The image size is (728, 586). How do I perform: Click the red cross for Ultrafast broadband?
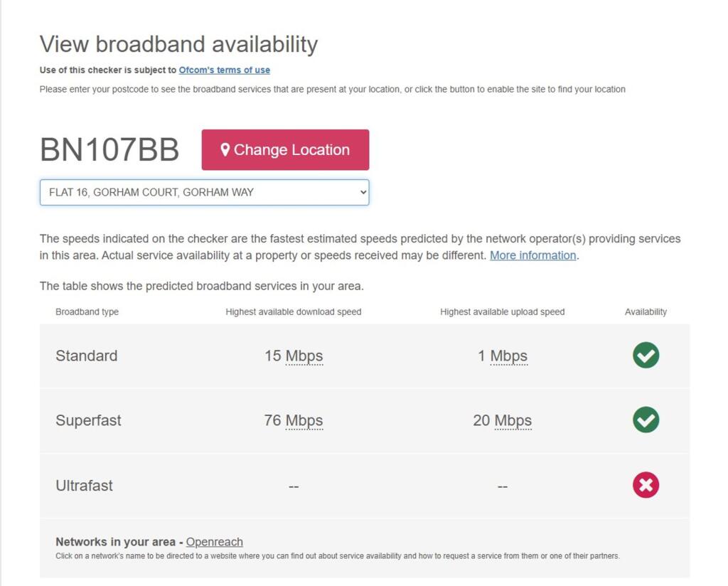[x=646, y=486]
